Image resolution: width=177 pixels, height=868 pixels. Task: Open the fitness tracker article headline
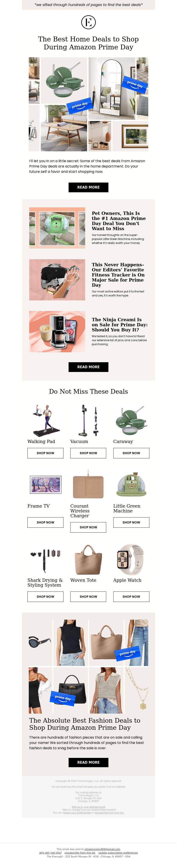(x=118, y=275)
